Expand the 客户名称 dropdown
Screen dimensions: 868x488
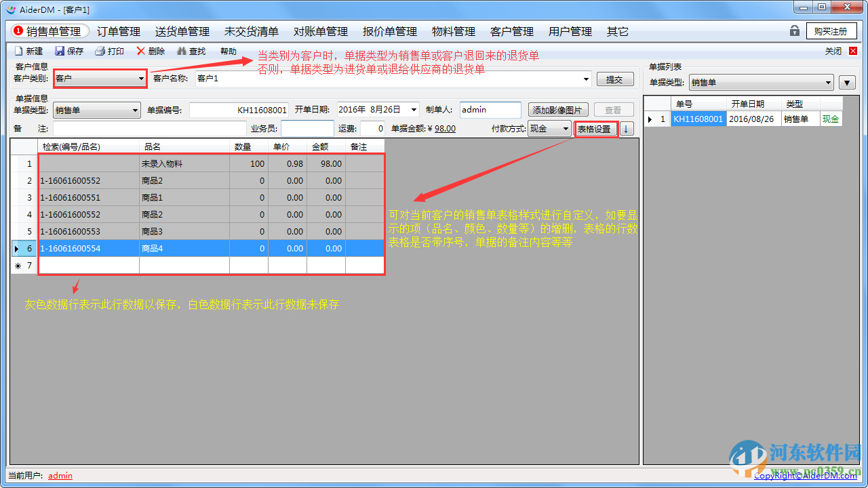point(587,79)
